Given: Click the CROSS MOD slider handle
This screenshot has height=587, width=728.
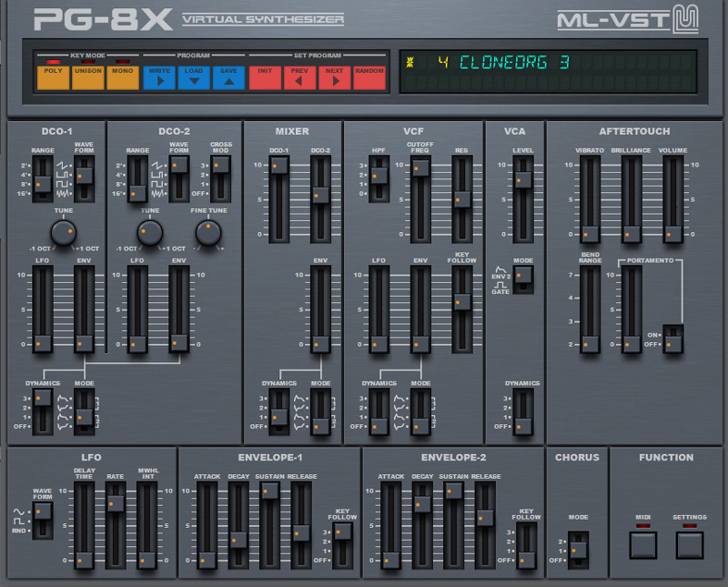Looking at the screenshot, I should (221, 165).
